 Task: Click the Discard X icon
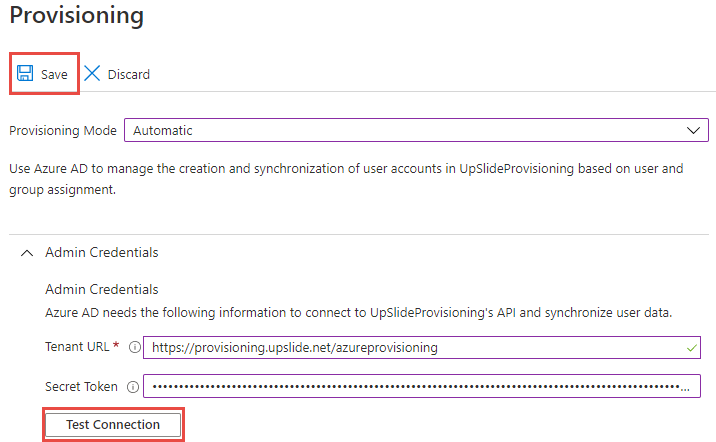click(92, 73)
